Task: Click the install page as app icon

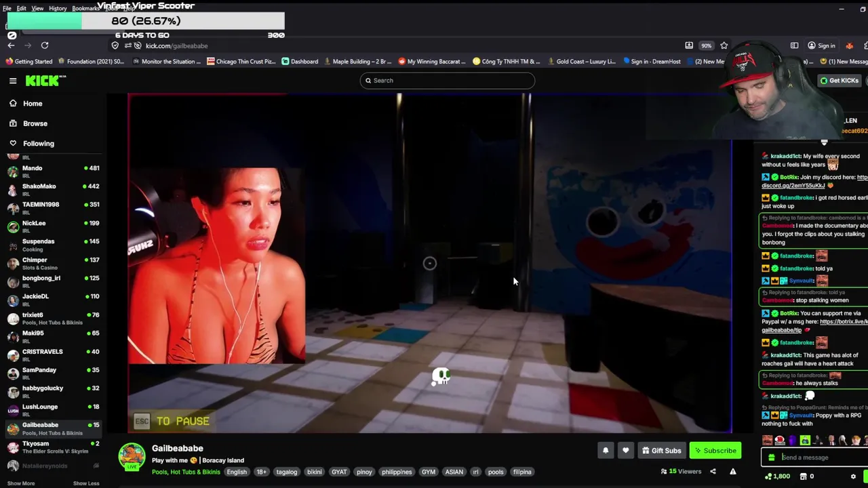Action: click(689, 45)
